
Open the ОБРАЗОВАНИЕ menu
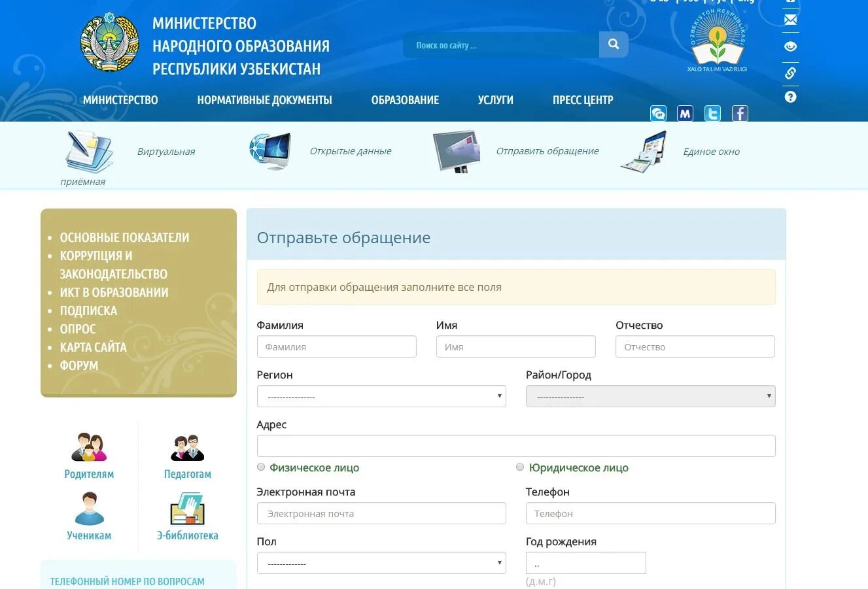pos(405,100)
